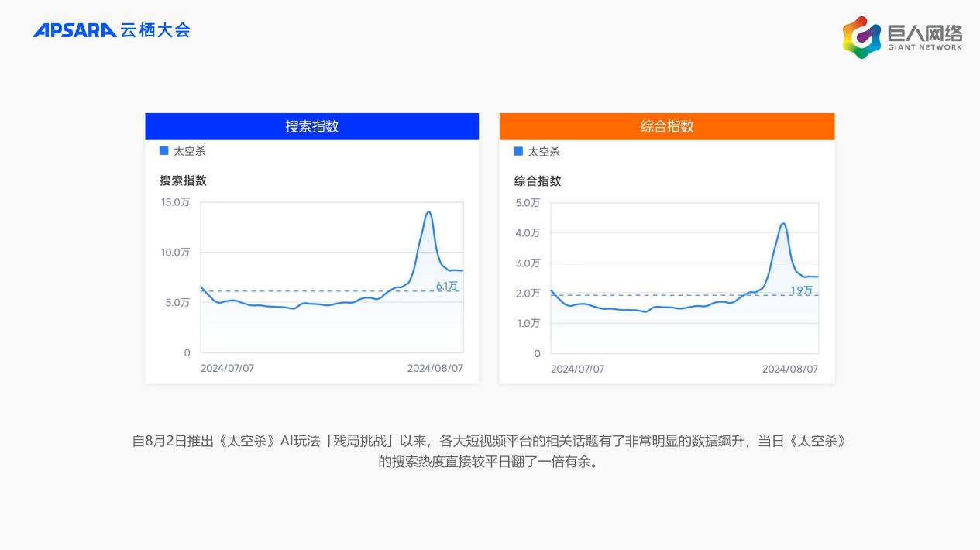
Task: Click the Giant Network colorful logo
Action: pyautogui.click(x=861, y=36)
